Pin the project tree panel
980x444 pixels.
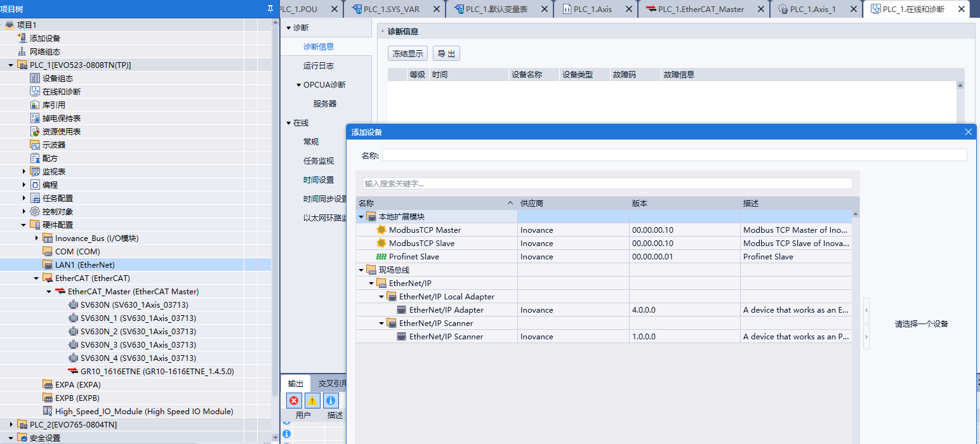270,8
